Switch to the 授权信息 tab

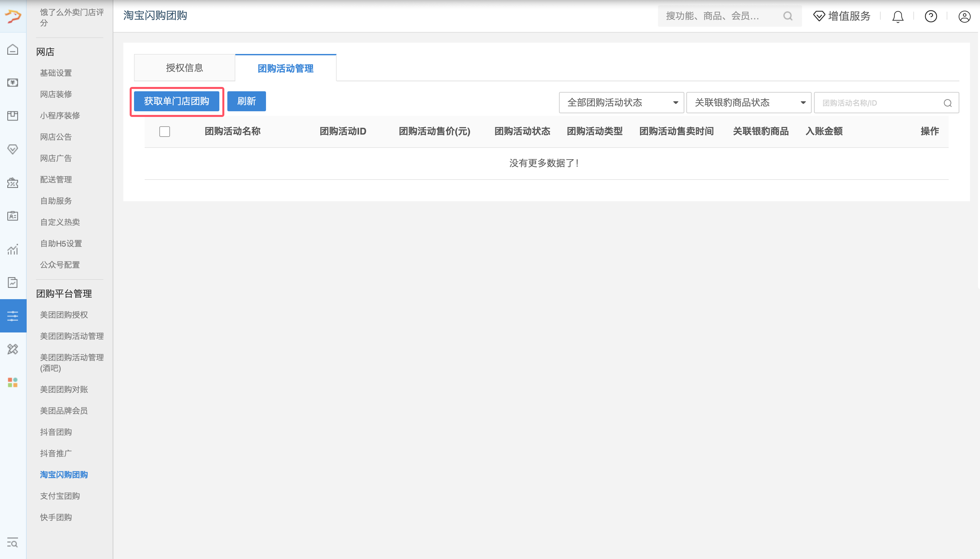tap(184, 68)
